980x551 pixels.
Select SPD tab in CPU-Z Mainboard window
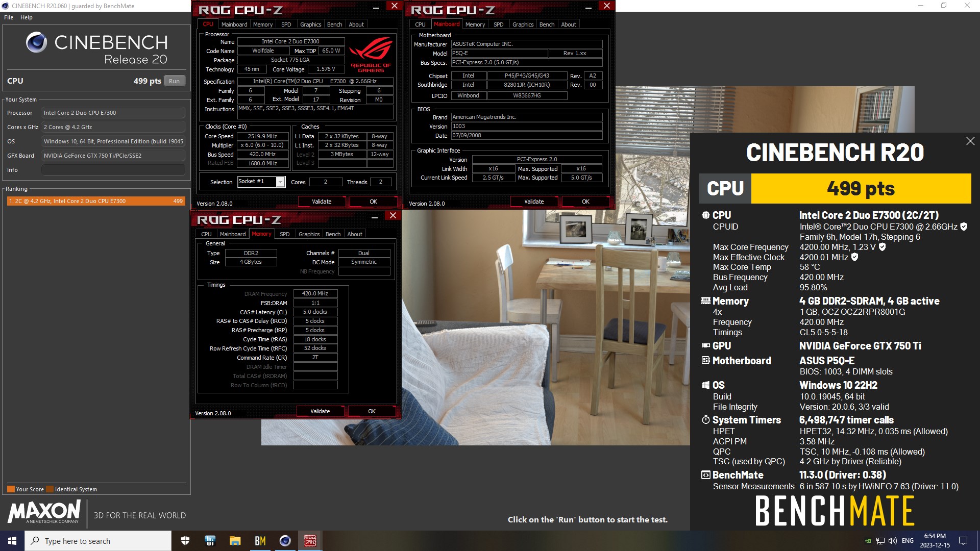click(499, 24)
